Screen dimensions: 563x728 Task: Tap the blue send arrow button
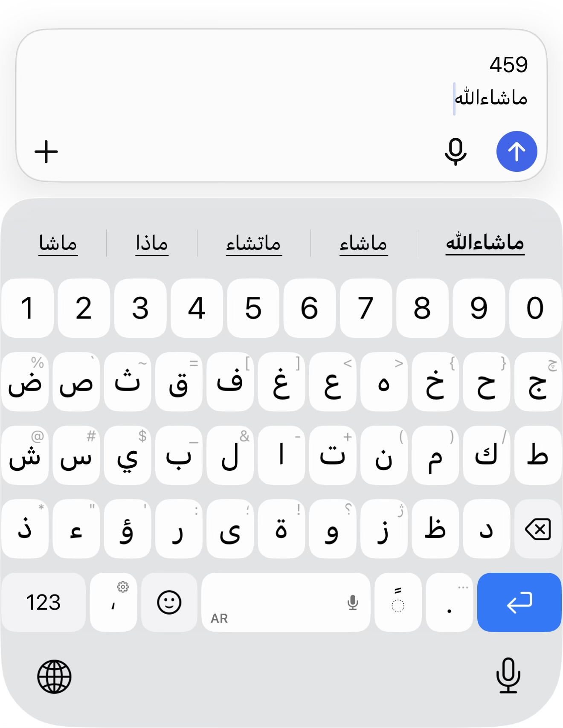point(517,151)
